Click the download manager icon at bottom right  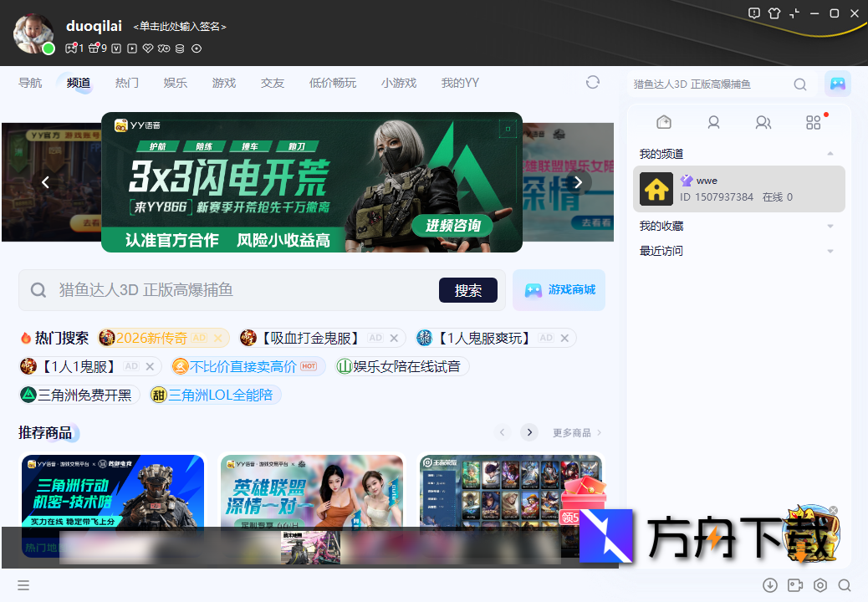pos(770,585)
